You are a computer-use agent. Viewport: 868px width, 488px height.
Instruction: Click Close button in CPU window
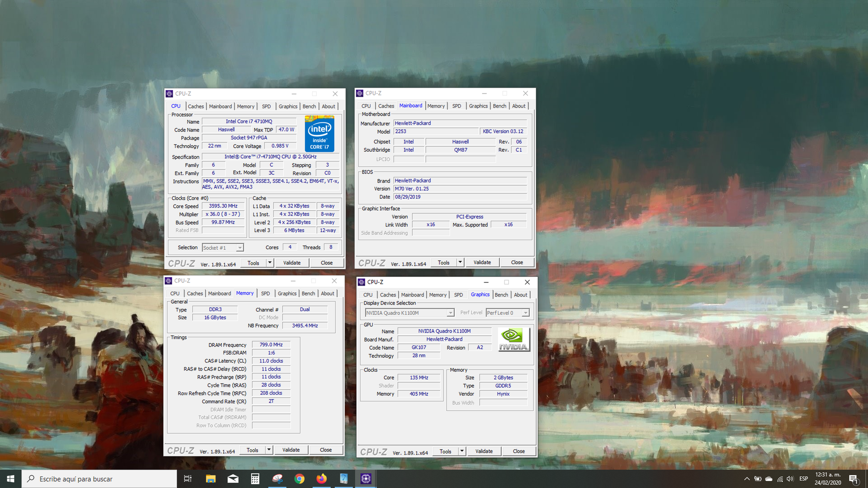(x=326, y=263)
